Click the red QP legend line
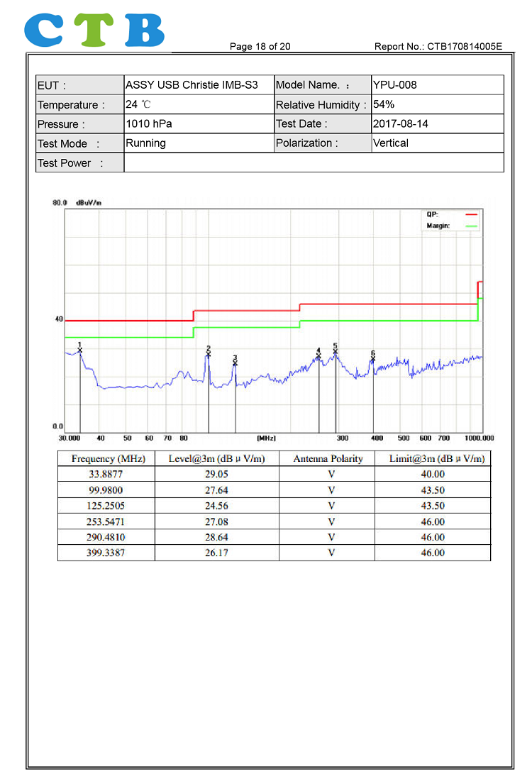This screenshot has height=784, width=532. click(472, 214)
